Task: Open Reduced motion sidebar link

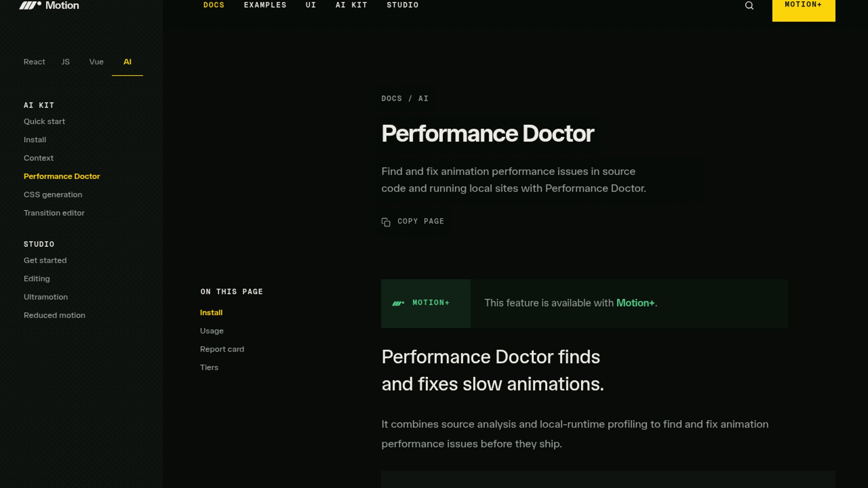Action: click(x=54, y=315)
